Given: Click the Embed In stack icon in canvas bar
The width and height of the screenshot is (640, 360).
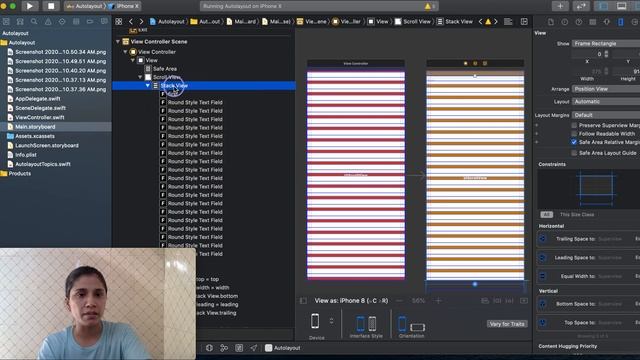Looking at the screenshot, I should coord(524,301).
